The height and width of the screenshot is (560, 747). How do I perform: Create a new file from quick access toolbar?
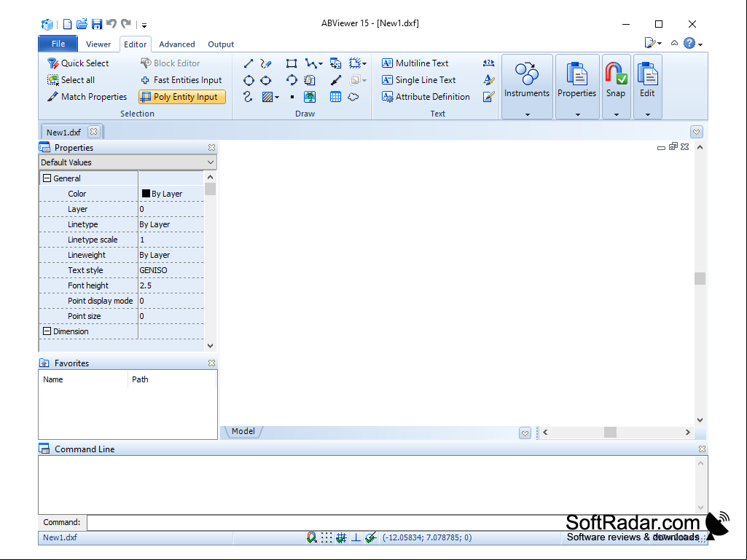68,24
